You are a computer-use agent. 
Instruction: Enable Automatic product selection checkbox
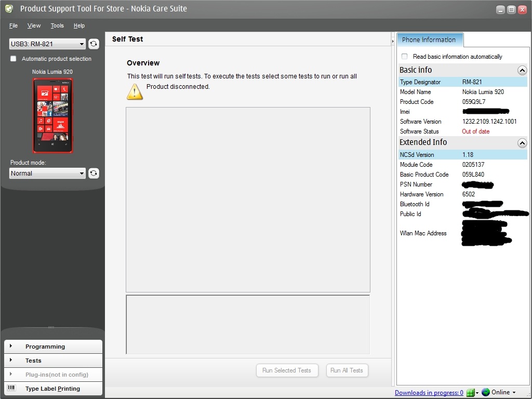[x=13, y=59]
